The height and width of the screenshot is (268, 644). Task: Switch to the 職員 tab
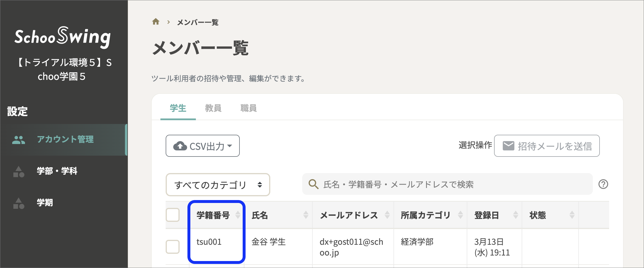[248, 108]
